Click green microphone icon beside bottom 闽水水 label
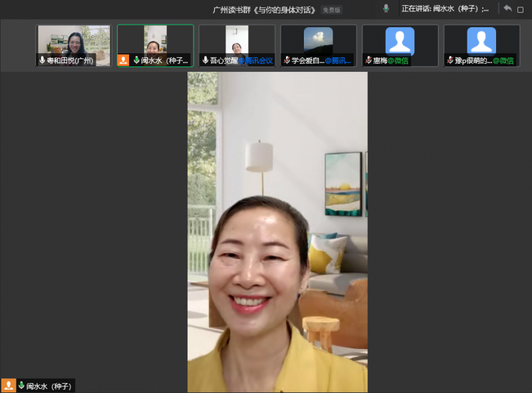 (x=21, y=386)
